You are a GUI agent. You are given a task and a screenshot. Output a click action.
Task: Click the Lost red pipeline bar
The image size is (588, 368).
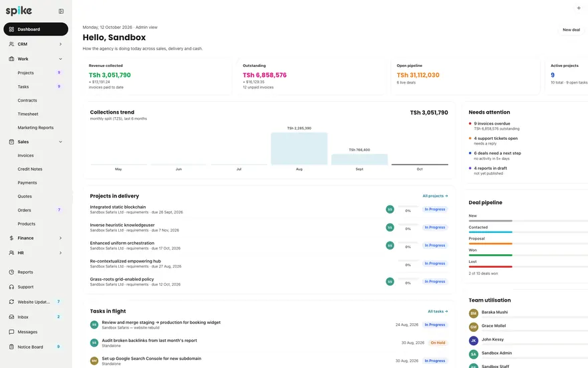coord(490,266)
